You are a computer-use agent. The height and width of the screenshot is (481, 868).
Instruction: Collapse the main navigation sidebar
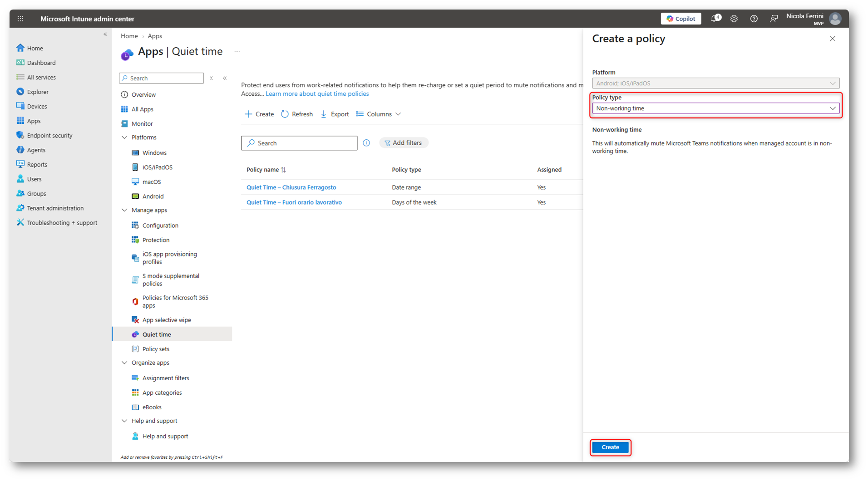tap(105, 34)
